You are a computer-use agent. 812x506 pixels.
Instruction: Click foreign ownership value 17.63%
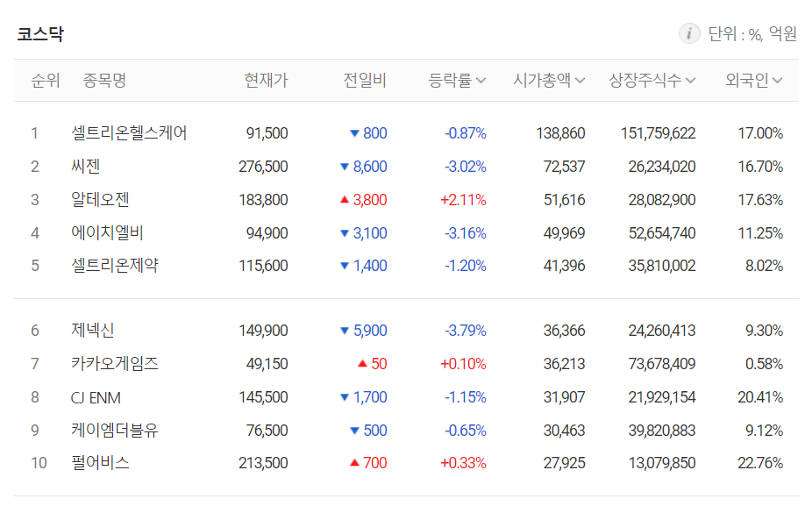pyautogui.click(x=760, y=199)
